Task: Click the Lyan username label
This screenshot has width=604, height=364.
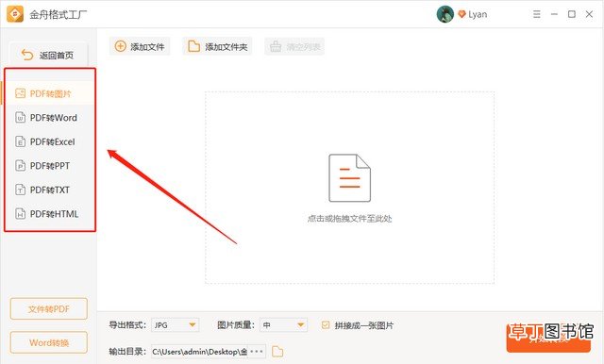Action: [x=478, y=15]
